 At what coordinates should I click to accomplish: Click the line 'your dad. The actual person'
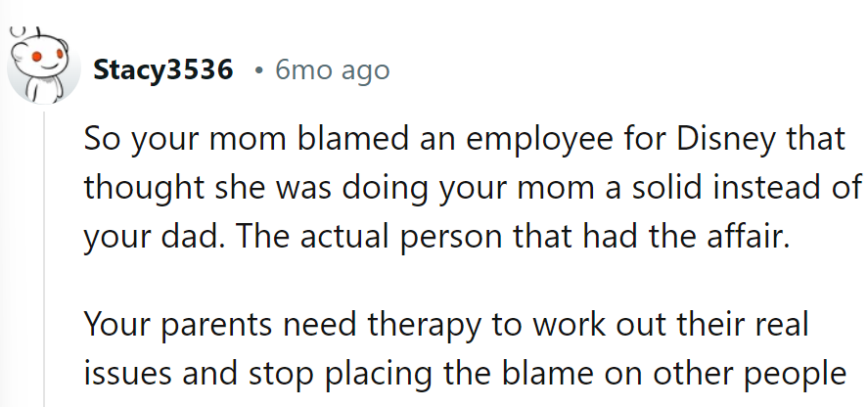point(435,236)
